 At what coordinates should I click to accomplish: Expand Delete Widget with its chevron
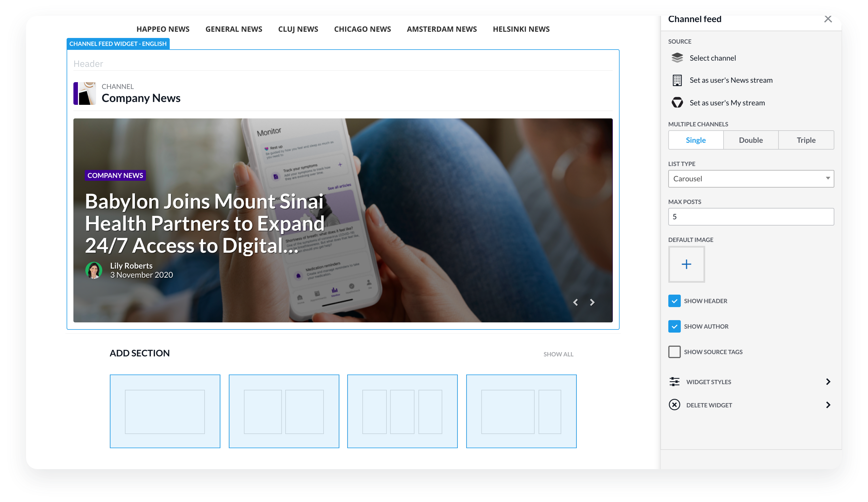pos(828,405)
